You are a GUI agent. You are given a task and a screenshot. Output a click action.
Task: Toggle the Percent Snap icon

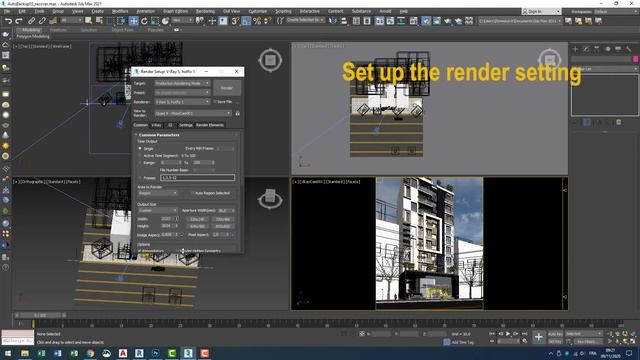[x=257, y=21]
